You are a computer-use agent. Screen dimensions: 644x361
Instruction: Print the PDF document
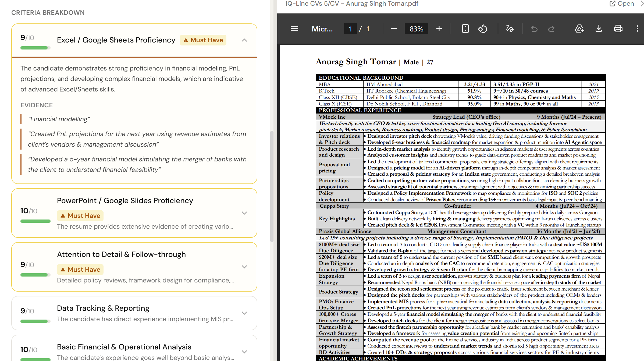click(618, 29)
